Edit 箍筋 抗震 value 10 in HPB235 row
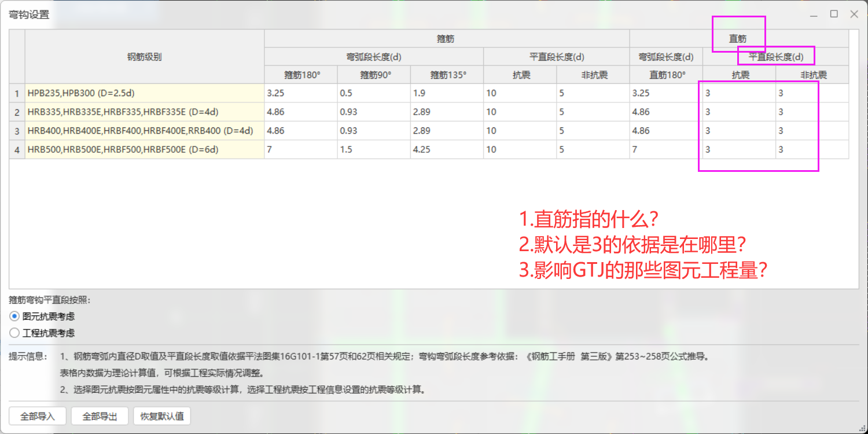The width and height of the screenshot is (868, 434). [x=520, y=93]
